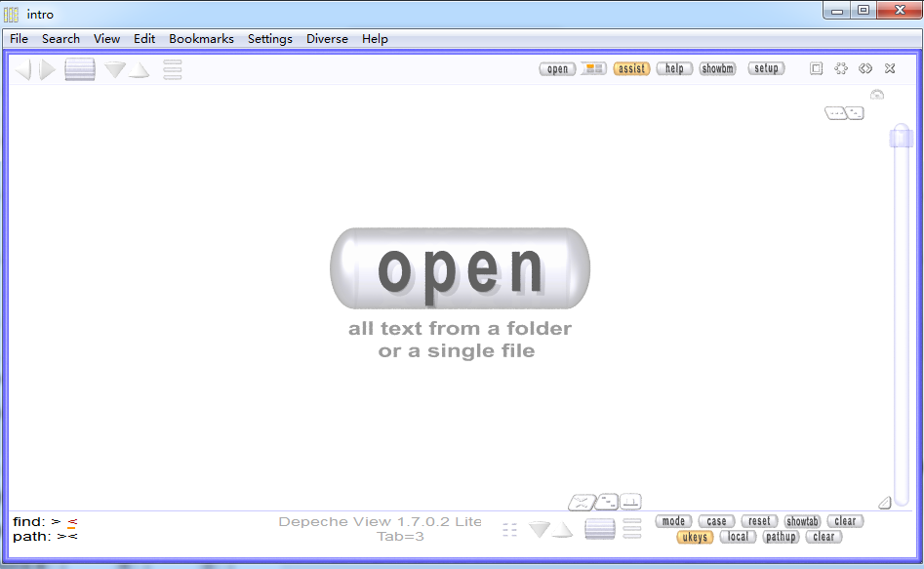Click the setup button
924x569 pixels.
[766, 68]
